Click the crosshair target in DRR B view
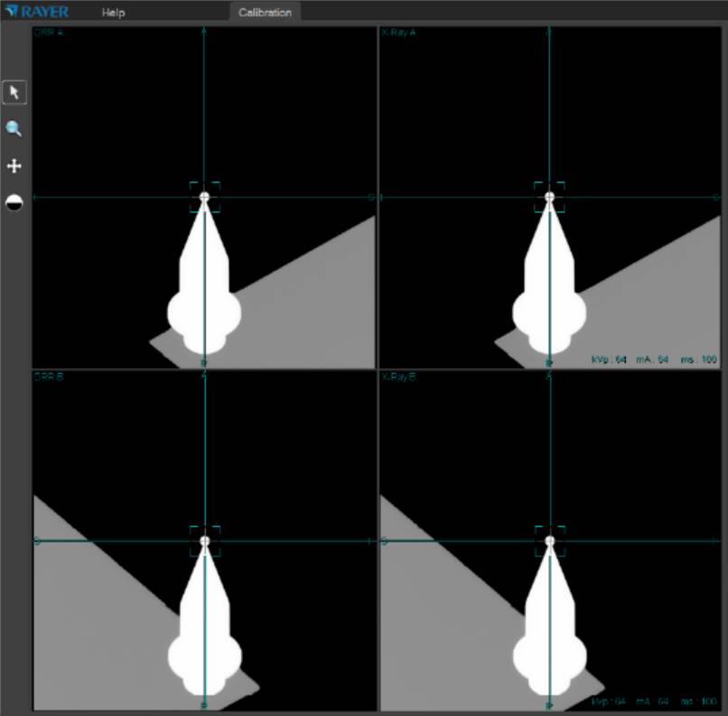Viewport: 728px width, 716px height. click(x=205, y=541)
